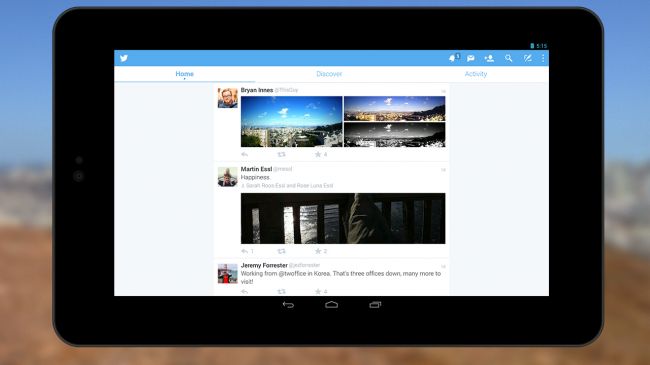Click the add people icon
Viewport: 650px width, 365px height.
489,58
